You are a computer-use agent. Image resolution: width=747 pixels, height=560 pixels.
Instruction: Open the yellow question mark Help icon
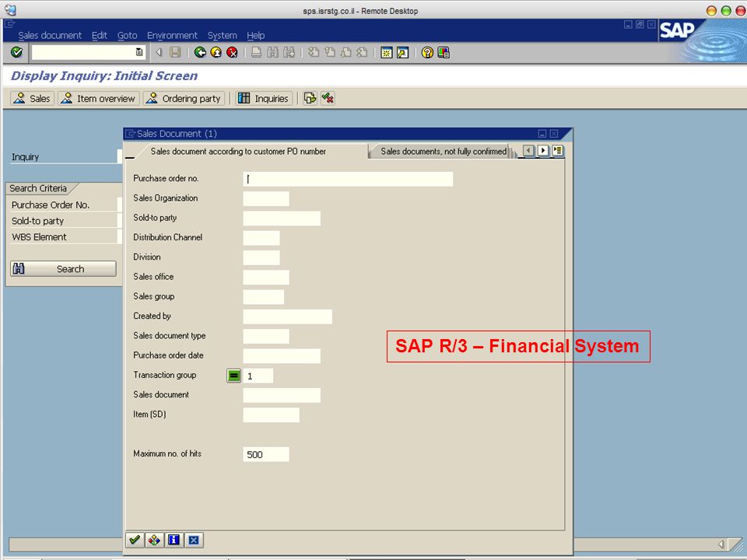pos(427,52)
